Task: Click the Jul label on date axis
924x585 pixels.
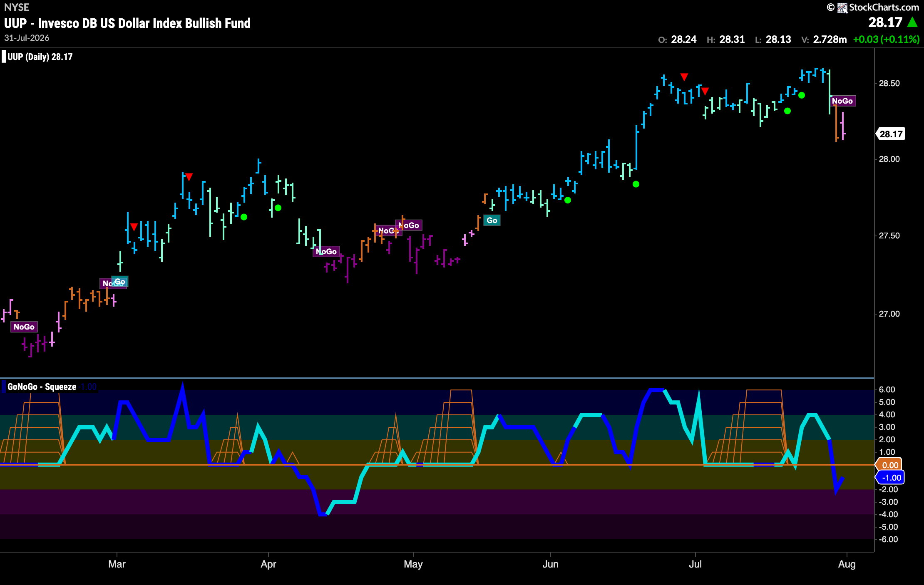Action: [x=695, y=564]
